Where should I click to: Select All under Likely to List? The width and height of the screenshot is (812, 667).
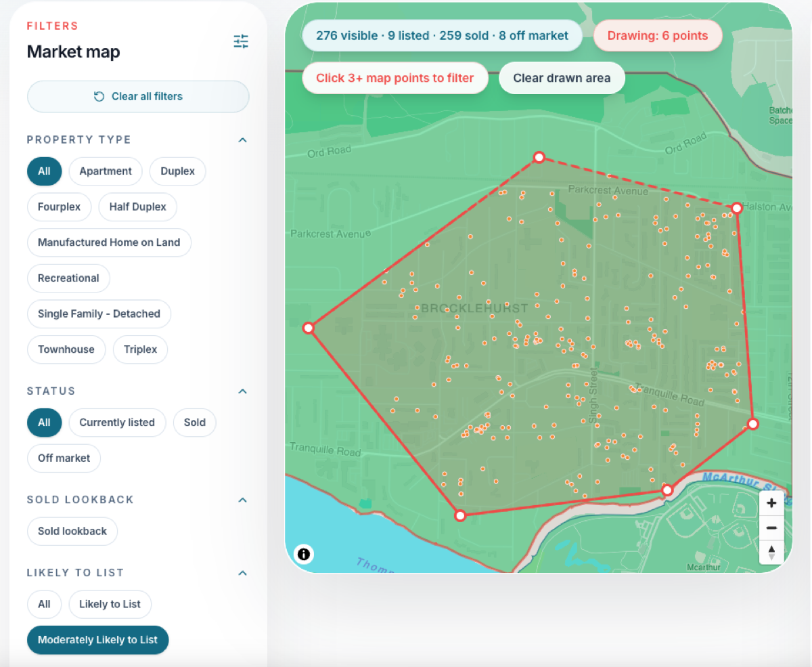pos(44,604)
